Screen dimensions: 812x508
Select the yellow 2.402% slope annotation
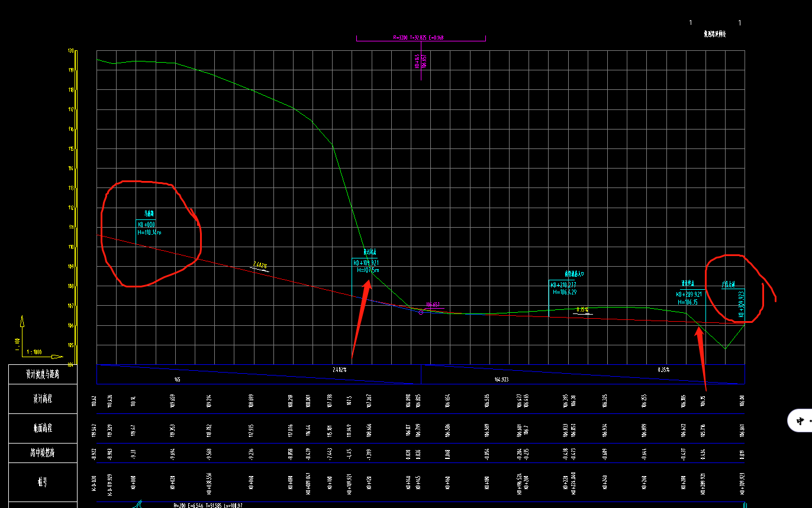(x=260, y=265)
